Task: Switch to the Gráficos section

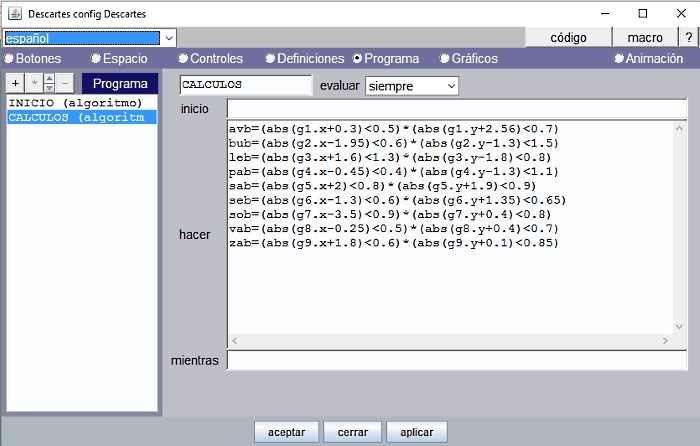Action: (x=468, y=58)
